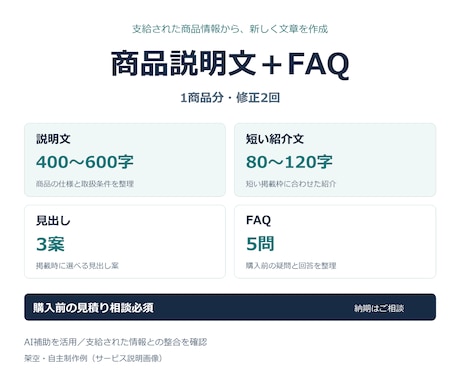
Task: Click the 5問 value
Action: pos(260,244)
